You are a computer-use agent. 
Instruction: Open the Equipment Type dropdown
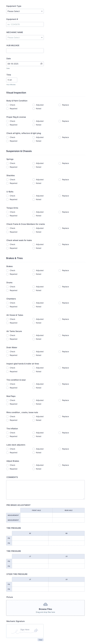[25, 11]
